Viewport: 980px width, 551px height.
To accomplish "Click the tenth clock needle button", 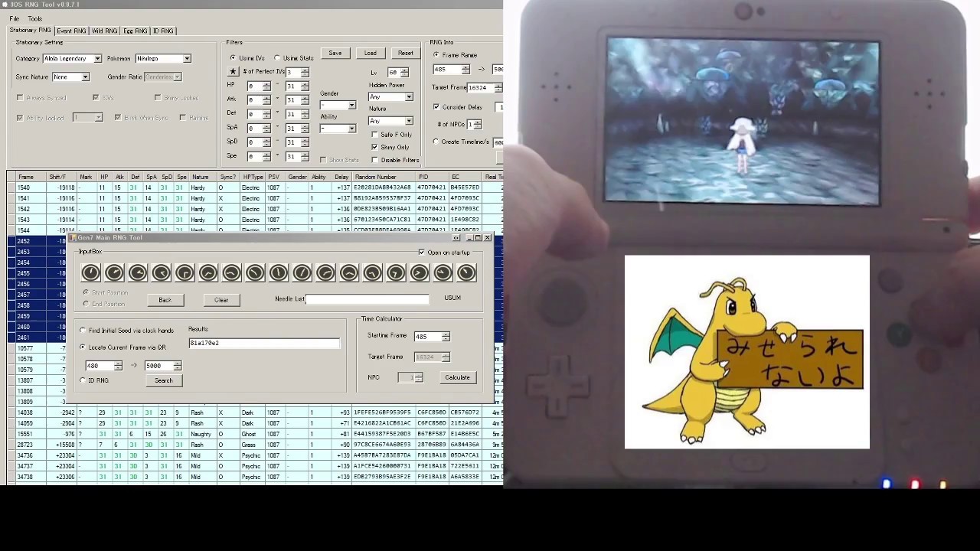I will [302, 273].
